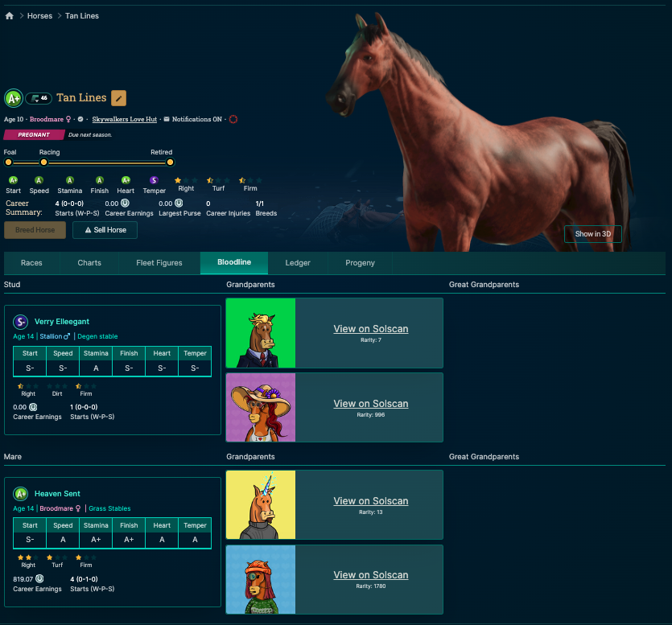672x625 pixels.
Task: Click Heaven Sent's Firm star rating
Action: coord(86,557)
